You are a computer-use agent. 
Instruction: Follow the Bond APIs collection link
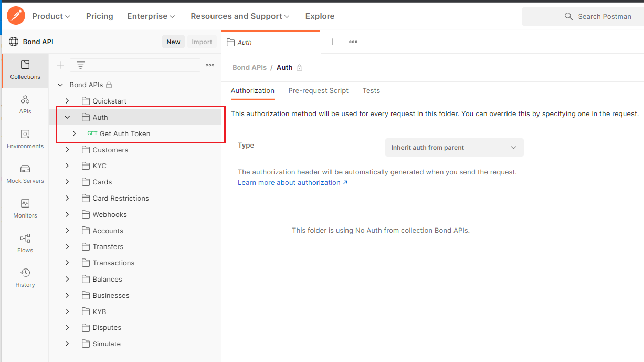[x=451, y=230]
